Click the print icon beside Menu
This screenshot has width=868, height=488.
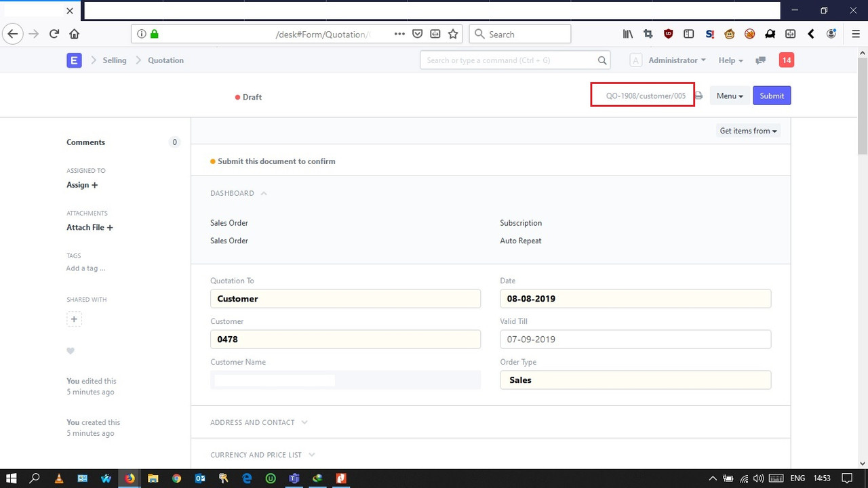click(698, 96)
